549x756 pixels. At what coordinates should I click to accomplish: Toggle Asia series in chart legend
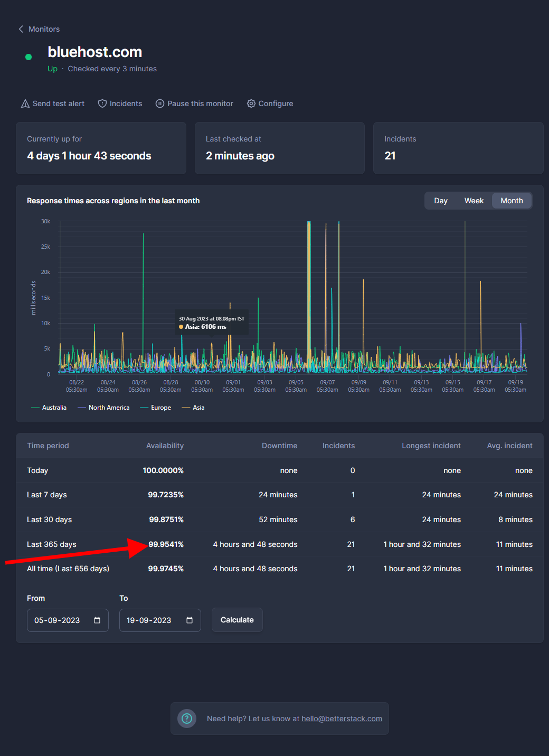coord(193,408)
